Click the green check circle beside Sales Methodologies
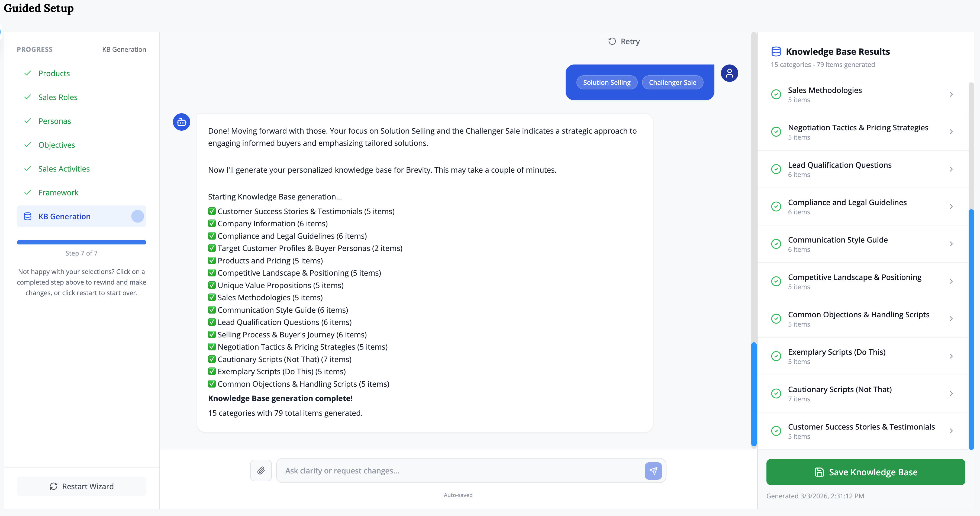The width and height of the screenshot is (980, 516). tap(776, 94)
